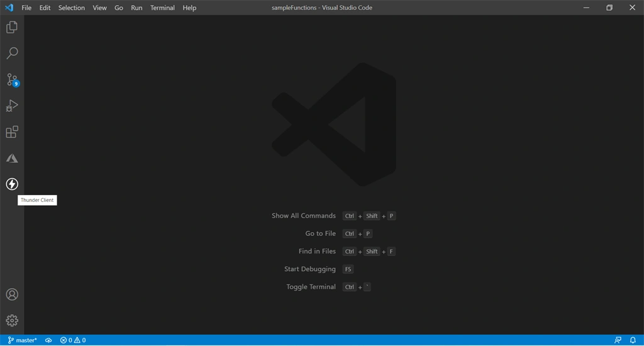Viewport: 644px width, 346px height.
Task: Click the Show All Commands text
Action: point(304,216)
